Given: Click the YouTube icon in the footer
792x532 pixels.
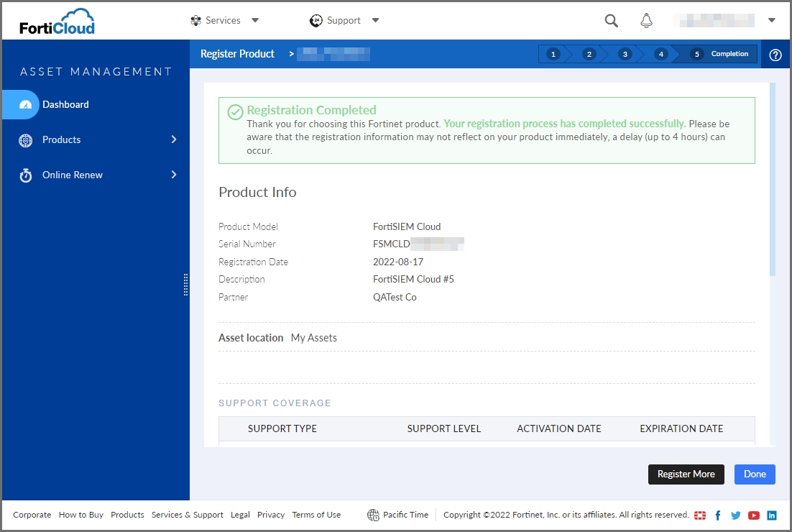Looking at the screenshot, I should (753, 515).
